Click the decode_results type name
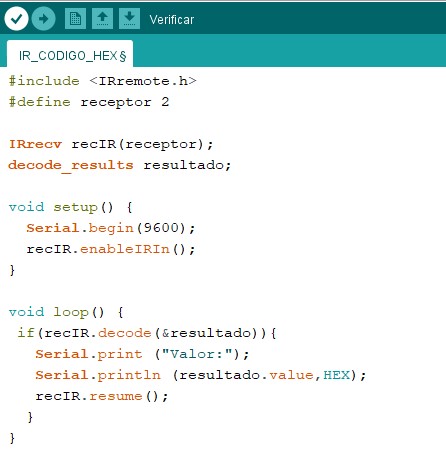The height and width of the screenshot is (451, 446). click(71, 165)
